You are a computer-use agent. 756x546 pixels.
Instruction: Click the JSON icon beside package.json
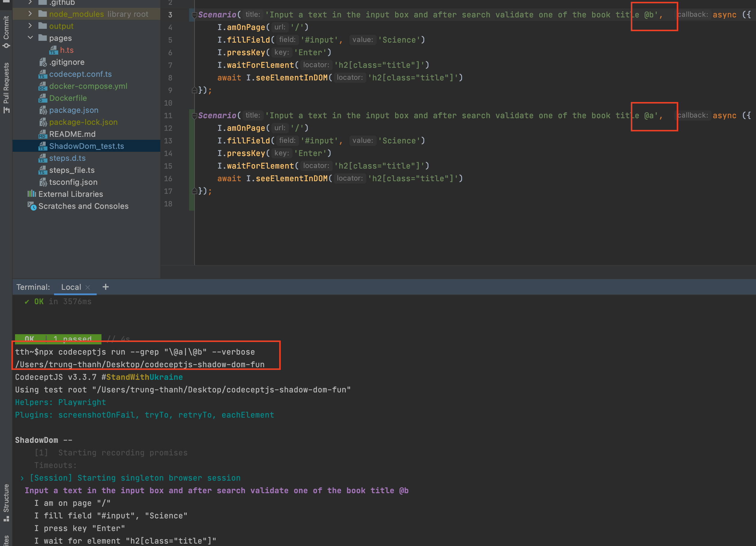point(43,110)
